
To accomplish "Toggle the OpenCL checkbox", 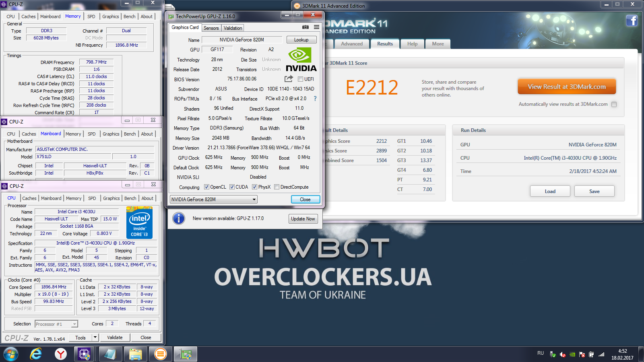I will point(206,187).
